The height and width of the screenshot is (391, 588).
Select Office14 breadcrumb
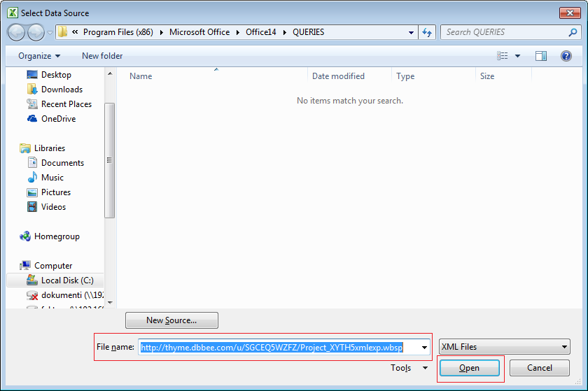click(x=261, y=32)
